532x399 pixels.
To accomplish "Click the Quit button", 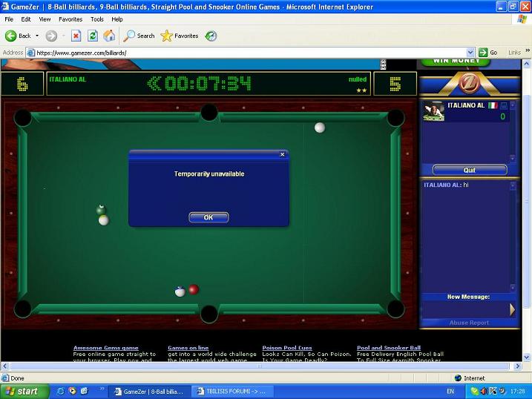I will tap(470, 170).
